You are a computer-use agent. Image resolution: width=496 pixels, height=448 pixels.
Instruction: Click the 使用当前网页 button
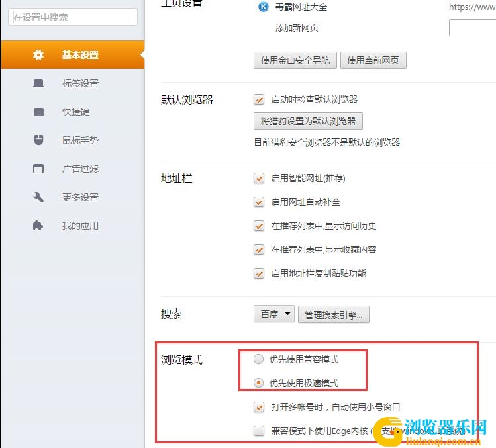(x=373, y=60)
